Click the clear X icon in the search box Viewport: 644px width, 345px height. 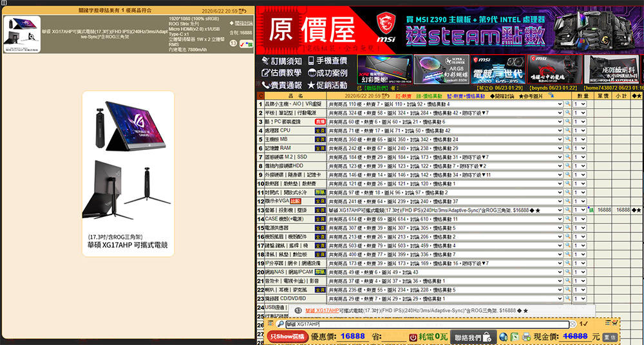[573, 324]
